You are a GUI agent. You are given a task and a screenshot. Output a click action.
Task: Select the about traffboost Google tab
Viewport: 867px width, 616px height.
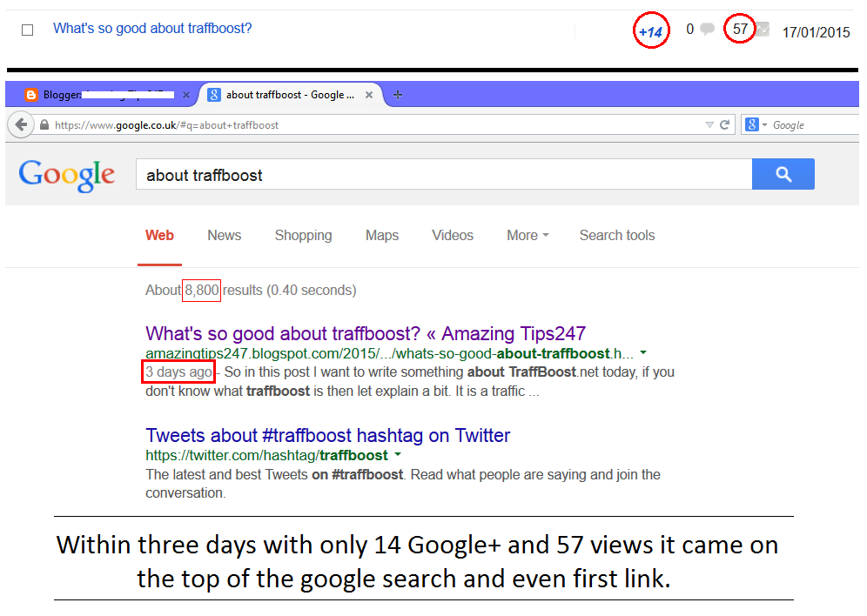pos(290,95)
